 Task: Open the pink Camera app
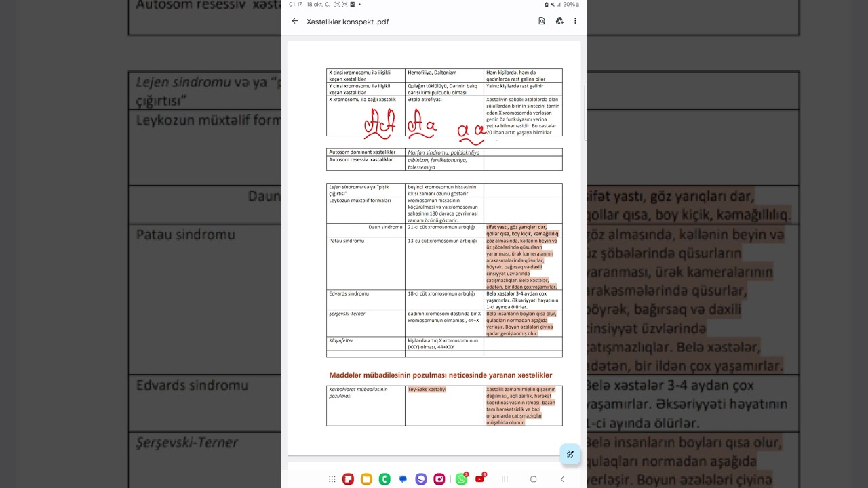[x=439, y=479]
